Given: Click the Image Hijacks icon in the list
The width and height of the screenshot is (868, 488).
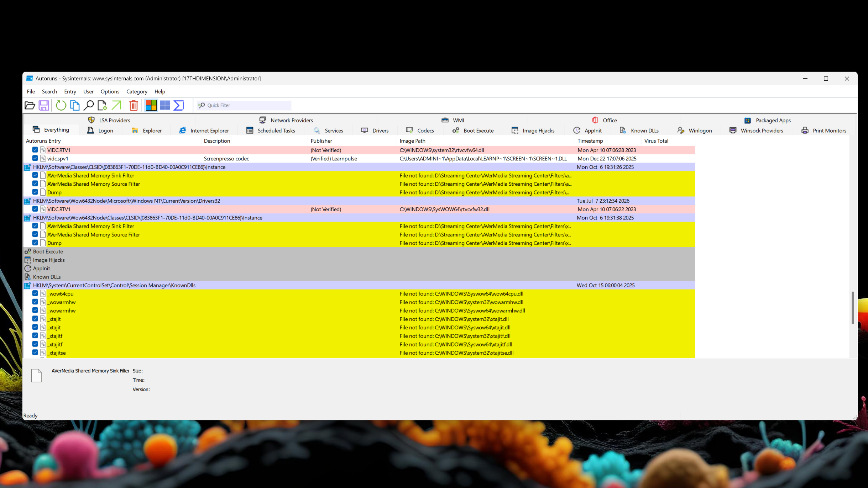Looking at the screenshot, I should click(x=28, y=260).
